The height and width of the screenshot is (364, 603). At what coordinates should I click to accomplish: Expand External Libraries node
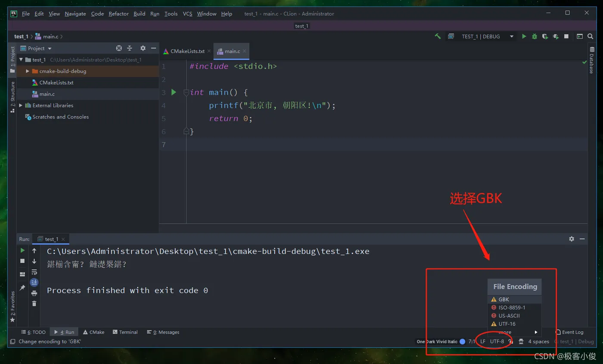(21, 106)
